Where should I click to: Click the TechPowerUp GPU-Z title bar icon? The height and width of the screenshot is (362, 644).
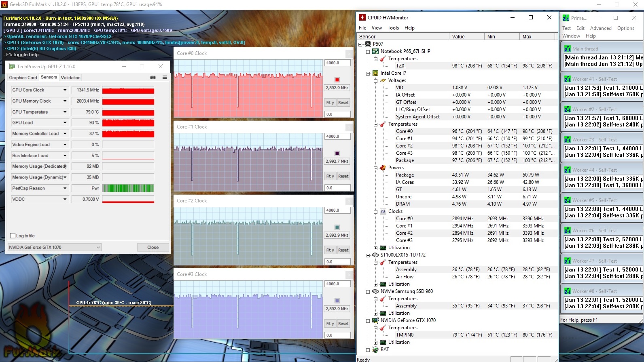pos(12,66)
